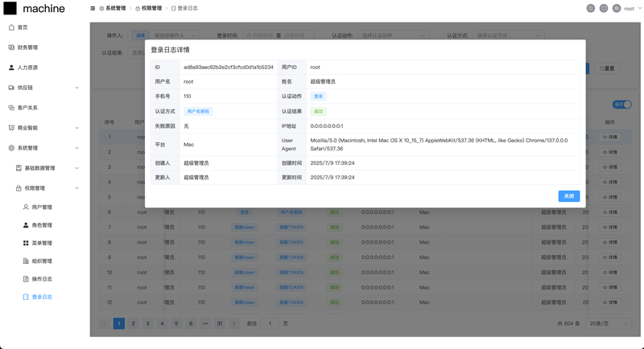Viewport: 644px width, 349px height.
Task: Click the 共 604 条 total count
Action: click(x=568, y=323)
